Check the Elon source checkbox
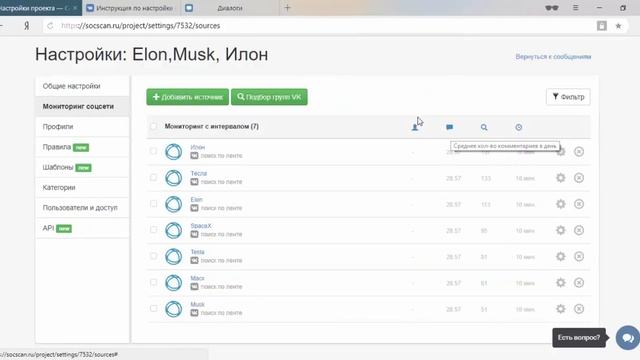Image resolution: width=640 pixels, height=360 pixels. click(153, 203)
